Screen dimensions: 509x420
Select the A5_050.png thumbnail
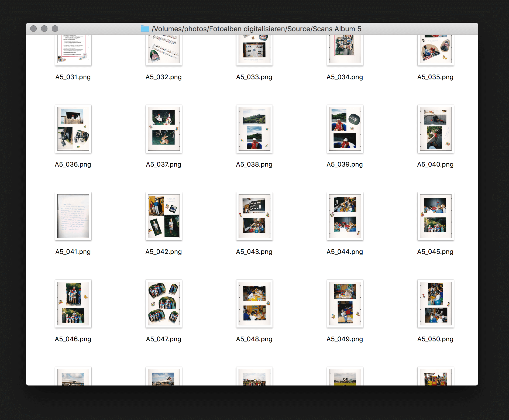click(435, 304)
